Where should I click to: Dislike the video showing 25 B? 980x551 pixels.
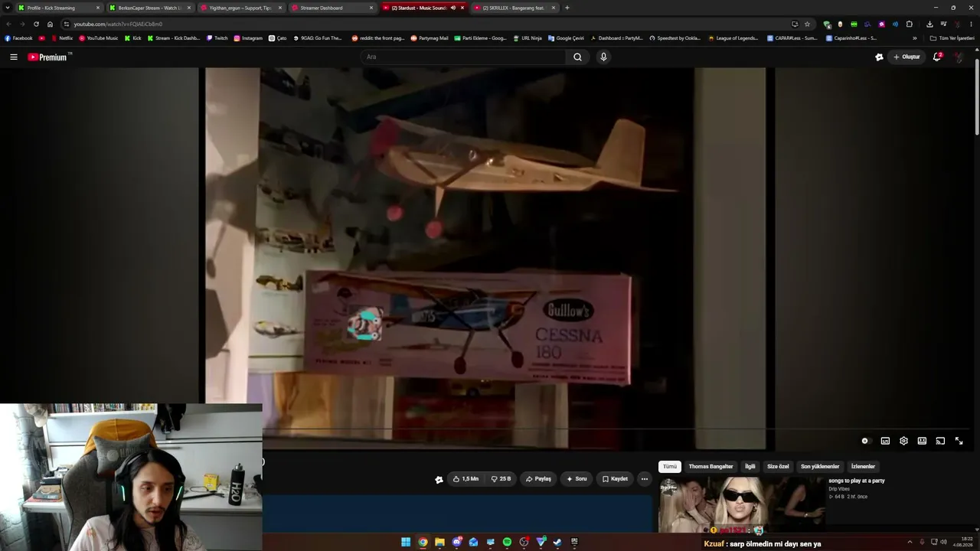501,479
